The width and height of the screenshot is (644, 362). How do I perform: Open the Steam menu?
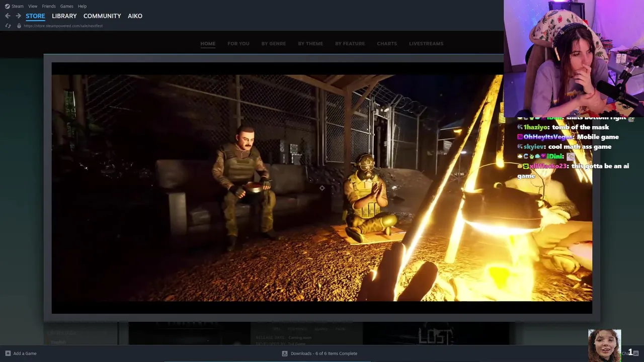click(x=18, y=6)
